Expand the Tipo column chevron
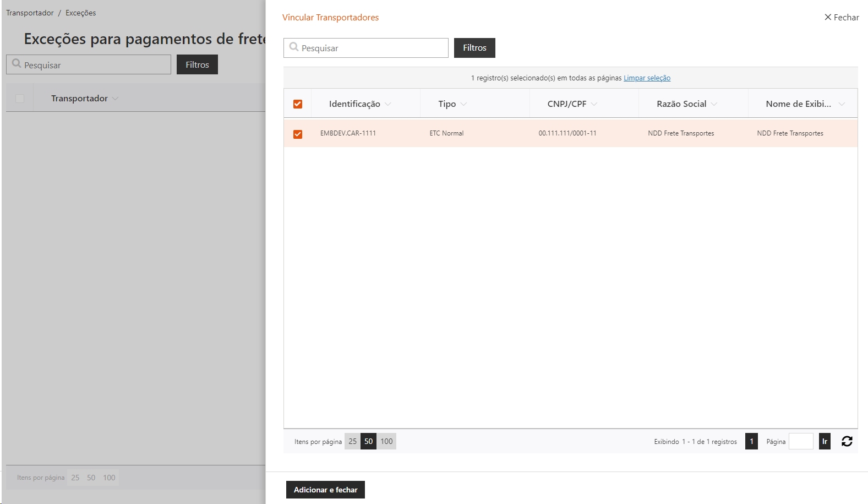 [463, 104]
